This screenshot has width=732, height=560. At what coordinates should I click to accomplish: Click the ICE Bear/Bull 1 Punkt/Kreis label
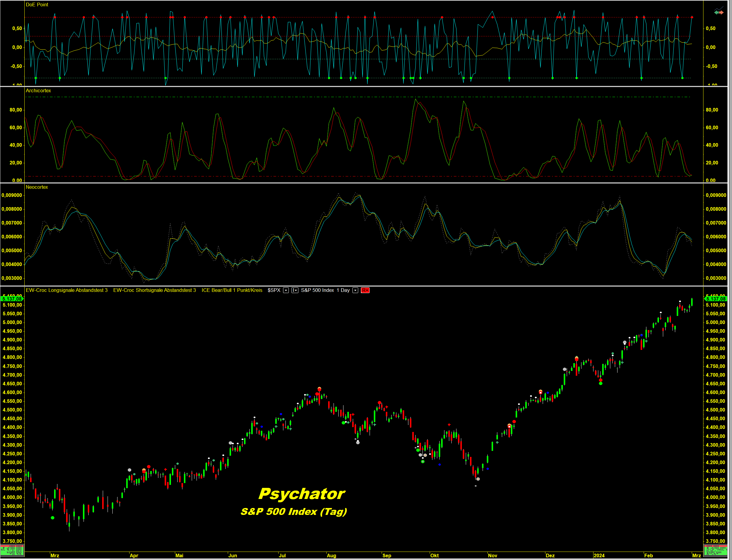232,290
